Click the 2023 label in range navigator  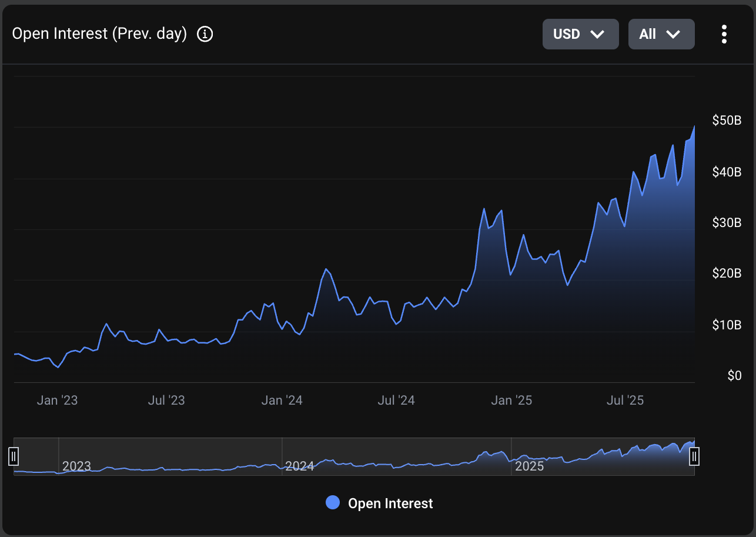click(76, 466)
